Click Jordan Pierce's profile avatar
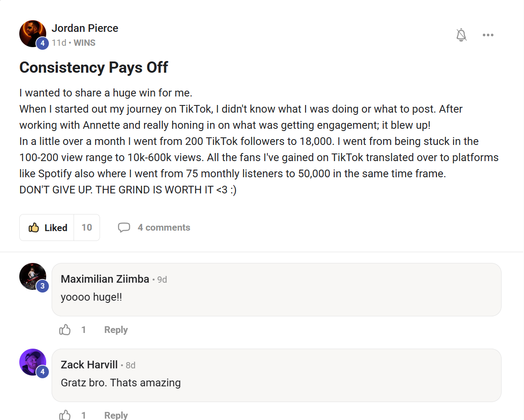The image size is (524, 420). pyautogui.click(x=31, y=33)
